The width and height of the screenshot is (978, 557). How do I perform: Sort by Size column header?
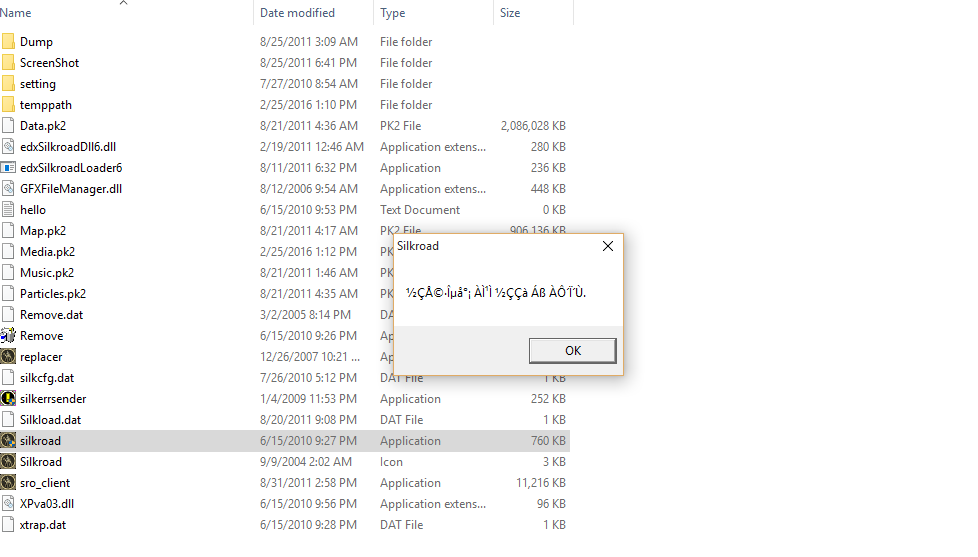[x=510, y=12]
